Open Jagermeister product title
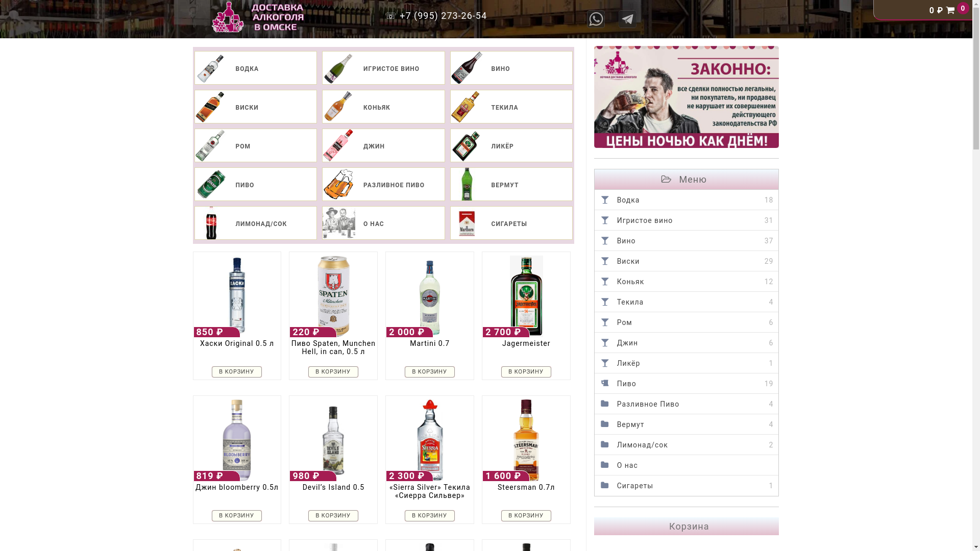980x551 pixels. click(x=526, y=343)
